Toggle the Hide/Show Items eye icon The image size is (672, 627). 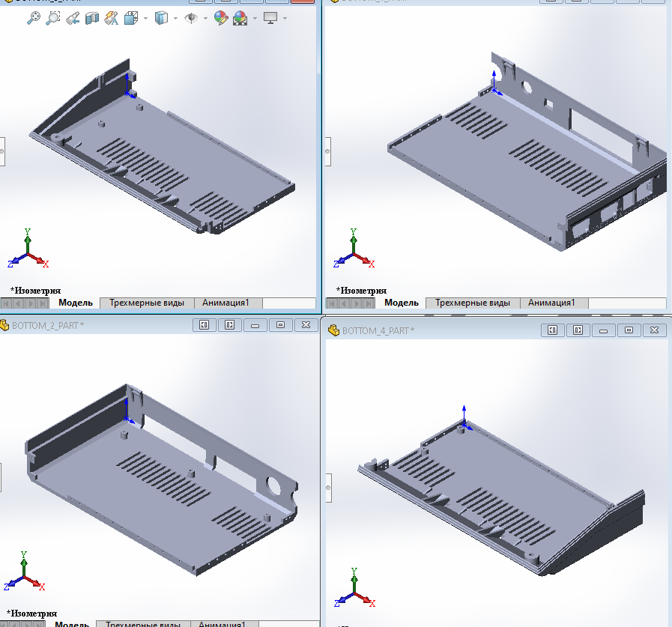click(x=190, y=19)
